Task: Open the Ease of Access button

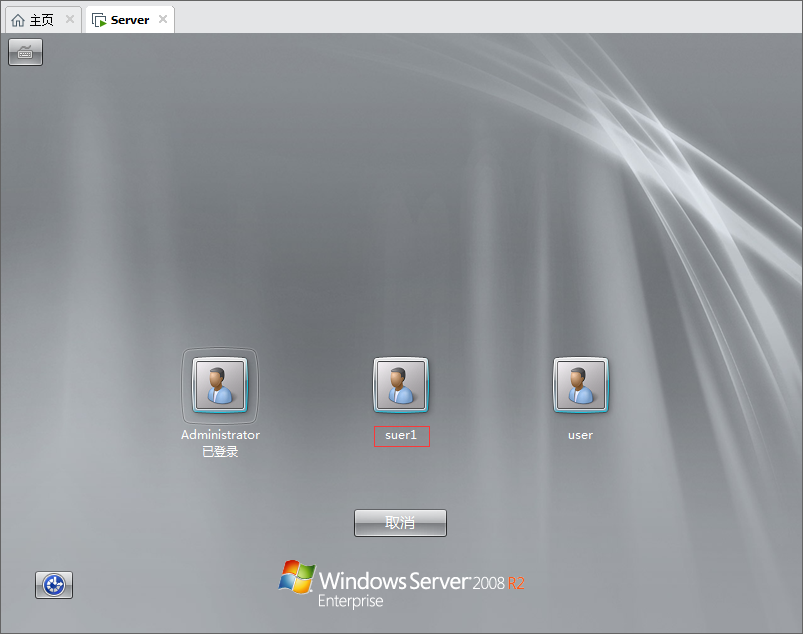Action: (54, 585)
